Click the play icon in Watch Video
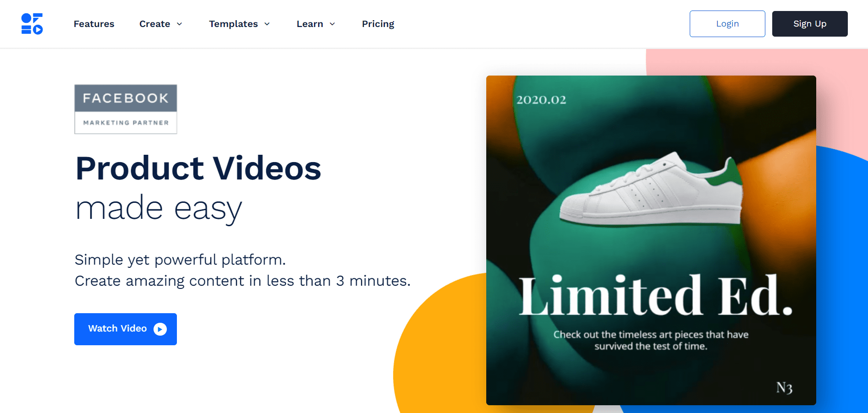Viewport: 868px width, 413px height. (160, 329)
